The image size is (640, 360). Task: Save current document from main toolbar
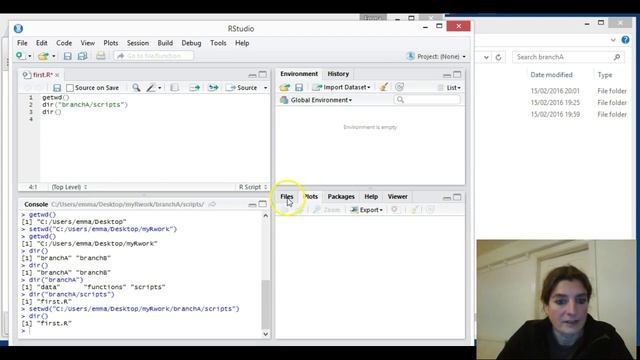click(x=67, y=56)
